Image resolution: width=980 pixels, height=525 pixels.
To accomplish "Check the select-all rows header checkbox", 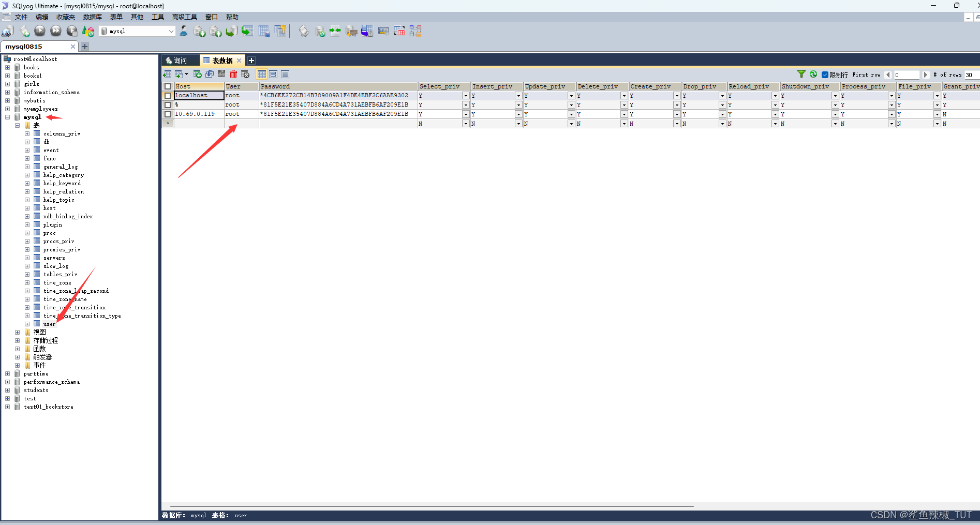I will pyautogui.click(x=168, y=86).
